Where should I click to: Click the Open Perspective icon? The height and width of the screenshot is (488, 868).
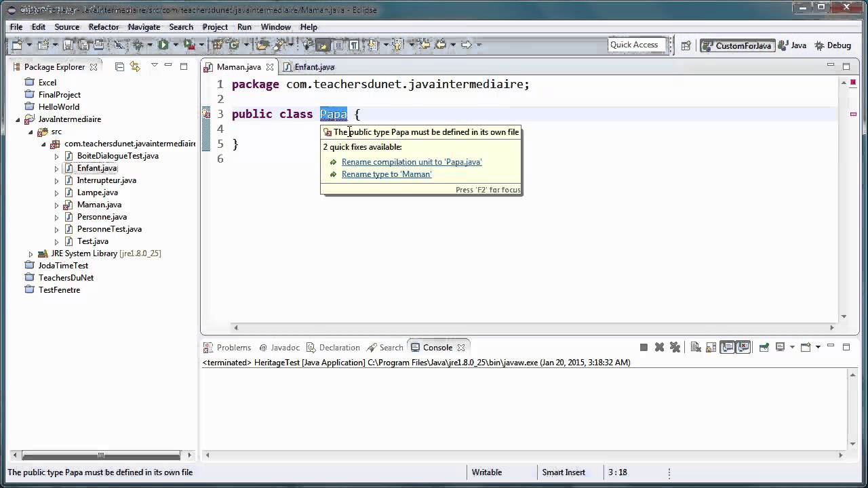coord(686,45)
